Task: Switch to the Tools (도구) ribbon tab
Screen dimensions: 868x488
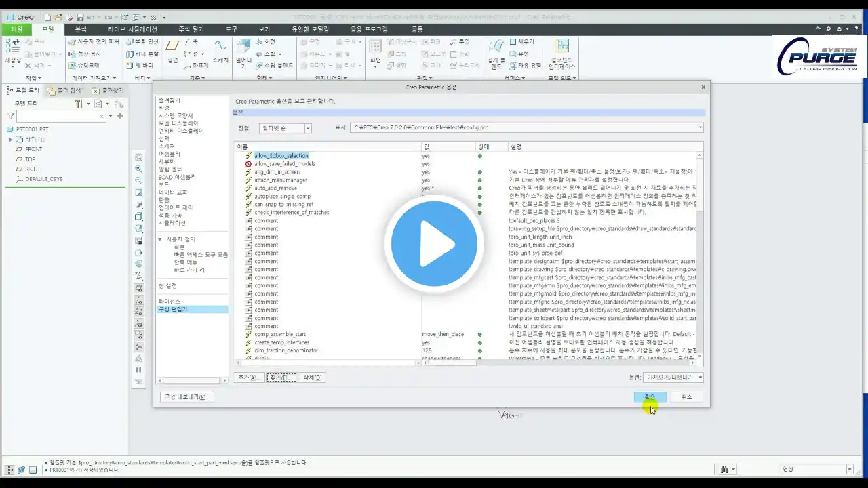Action: click(231, 29)
